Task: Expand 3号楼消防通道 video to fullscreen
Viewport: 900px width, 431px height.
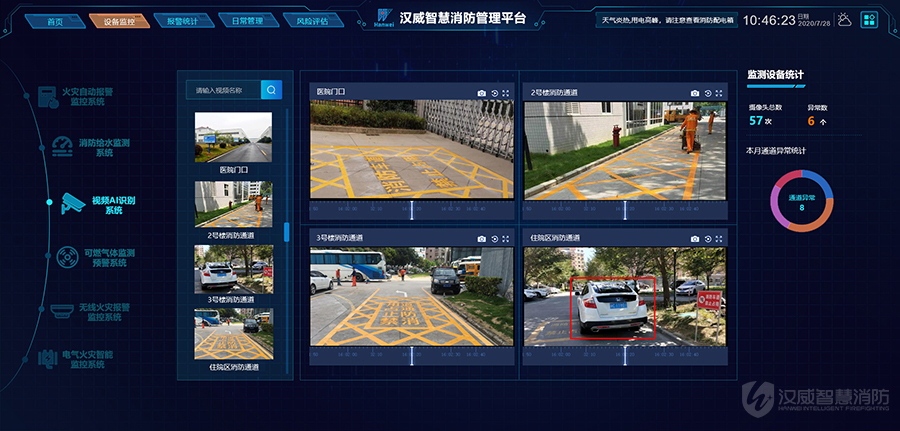Action: [506, 239]
